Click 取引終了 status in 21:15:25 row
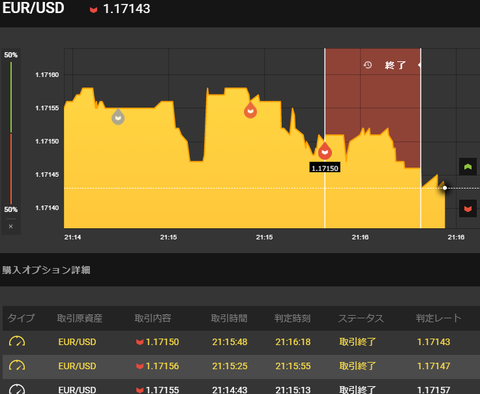Image resolution: width=480 pixels, height=394 pixels. pos(357,366)
